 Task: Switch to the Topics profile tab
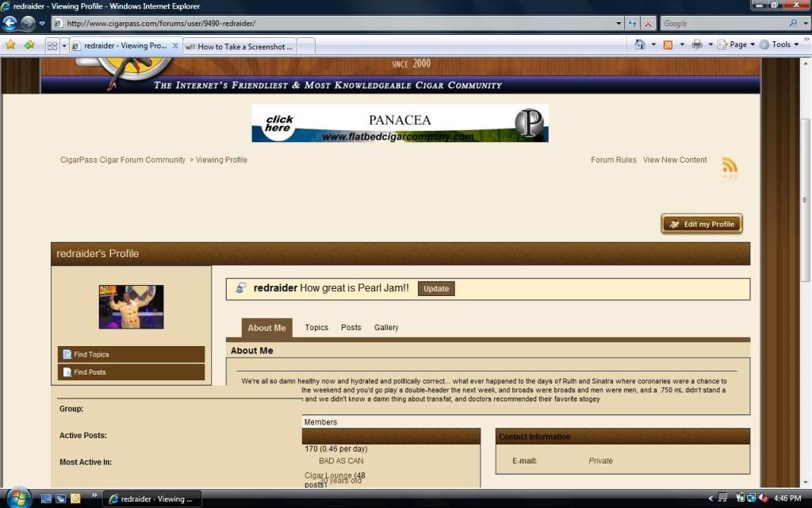[x=316, y=328]
